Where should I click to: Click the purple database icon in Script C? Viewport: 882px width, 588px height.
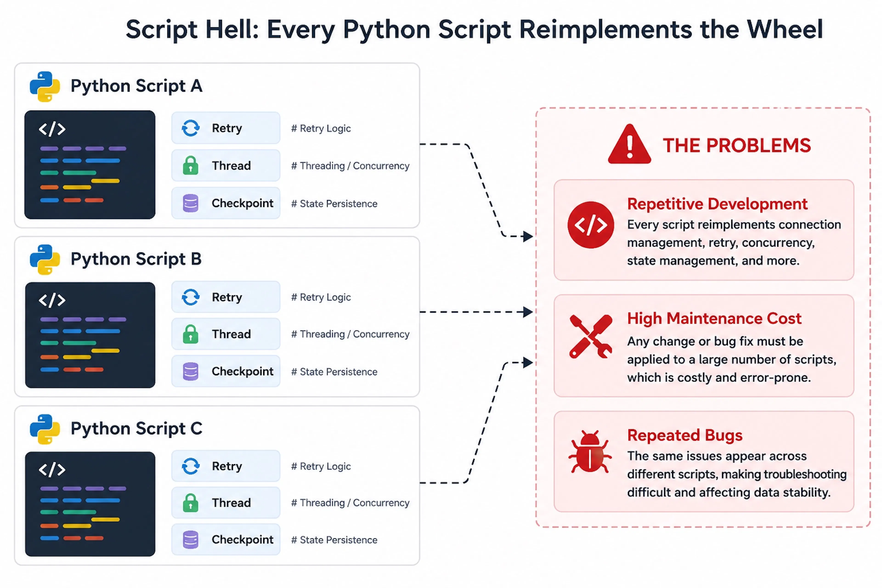(190, 540)
